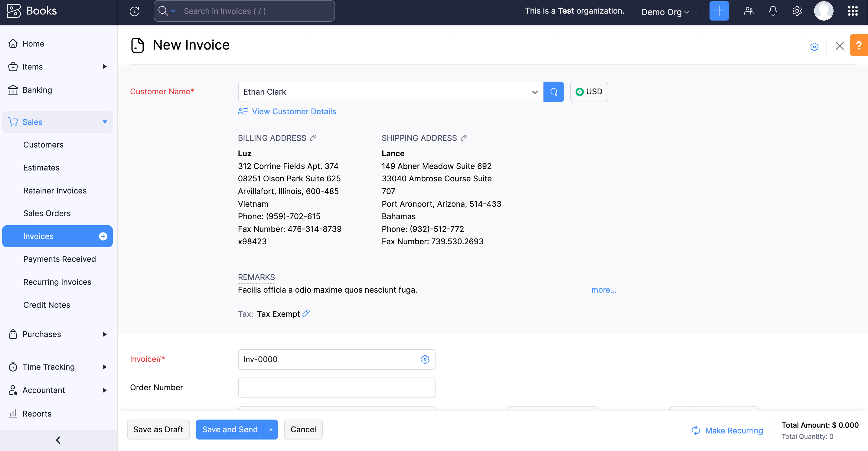Open quick create with the blue plus icon

click(719, 11)
